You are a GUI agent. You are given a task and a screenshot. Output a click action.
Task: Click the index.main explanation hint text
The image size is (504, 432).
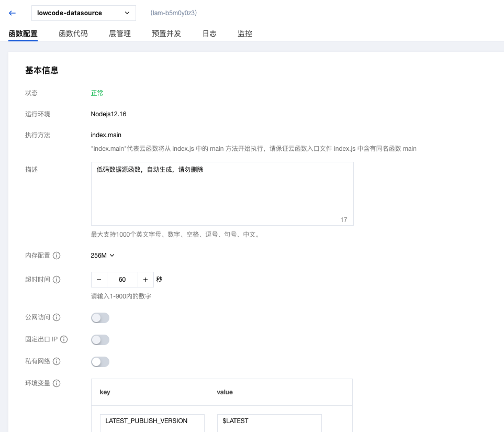point(254,148)
